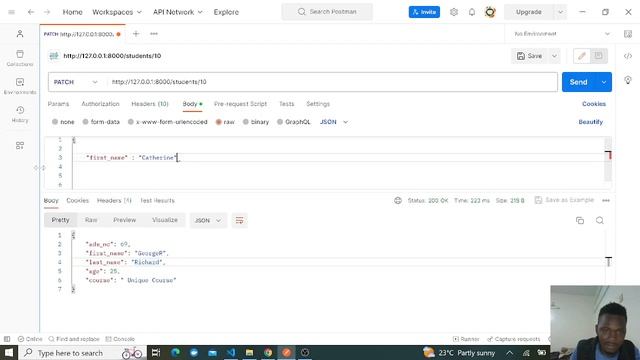Click the Save button
This screenshot has width=640, height=360.
pos(530,56)
